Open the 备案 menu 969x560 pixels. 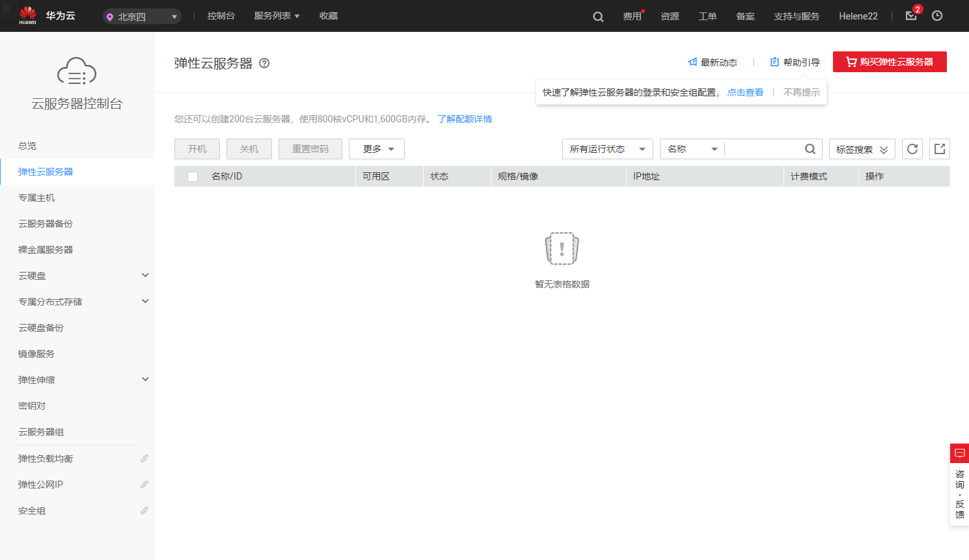point(745,16)
